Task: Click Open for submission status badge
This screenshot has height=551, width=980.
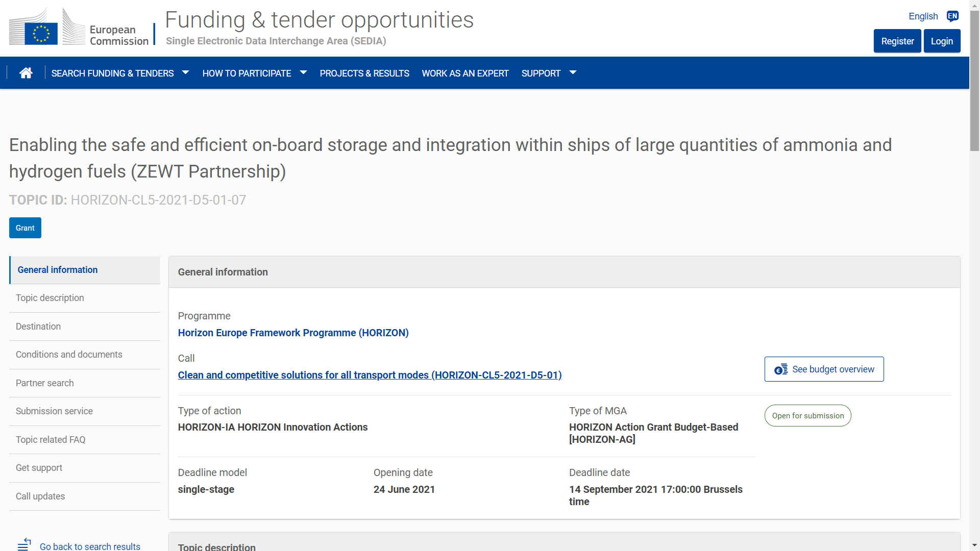Action: (x=807, y=416)
